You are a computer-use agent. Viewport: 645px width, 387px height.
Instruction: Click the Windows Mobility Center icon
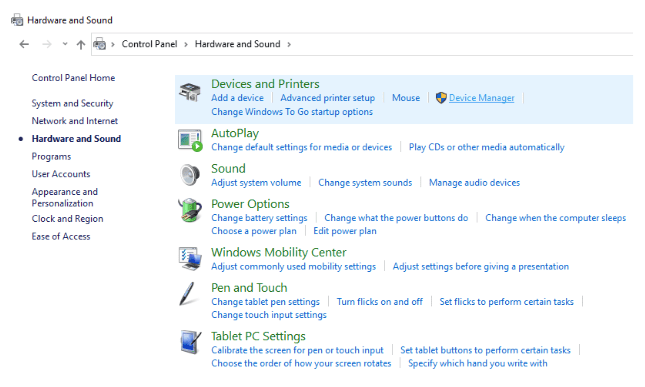pos(190,258)
